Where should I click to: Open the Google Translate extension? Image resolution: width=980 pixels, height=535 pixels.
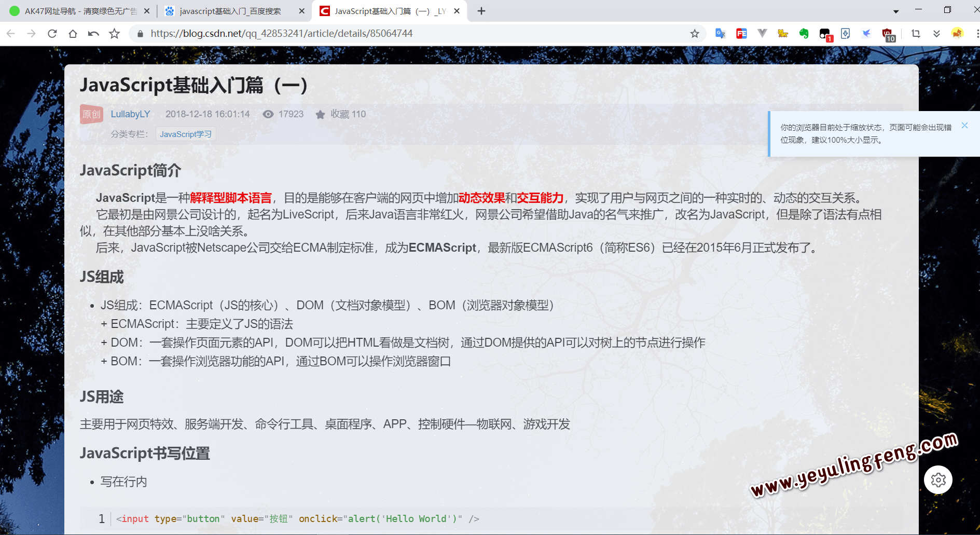point(720,34)
